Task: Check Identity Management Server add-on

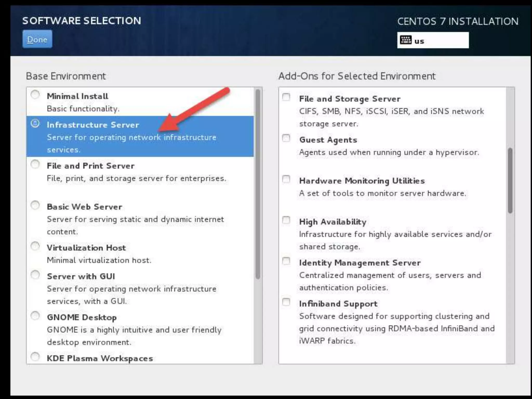Action: tap(286, 261)
